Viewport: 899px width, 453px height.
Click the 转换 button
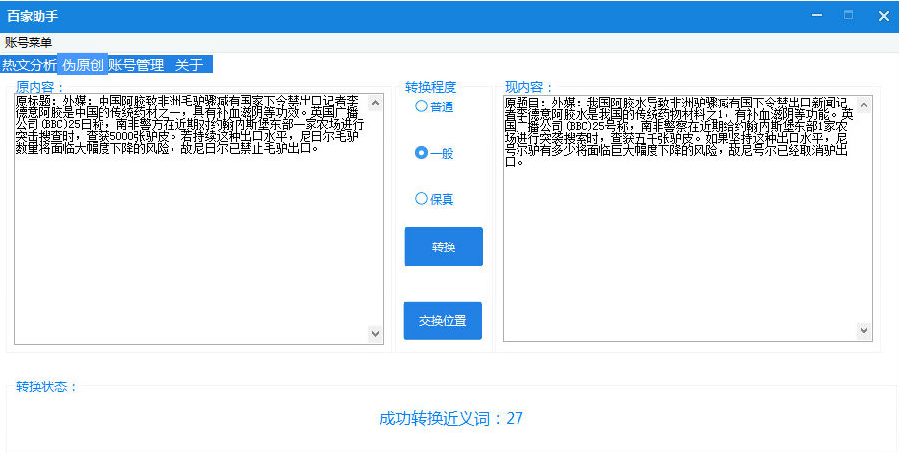tap(443, 247)
